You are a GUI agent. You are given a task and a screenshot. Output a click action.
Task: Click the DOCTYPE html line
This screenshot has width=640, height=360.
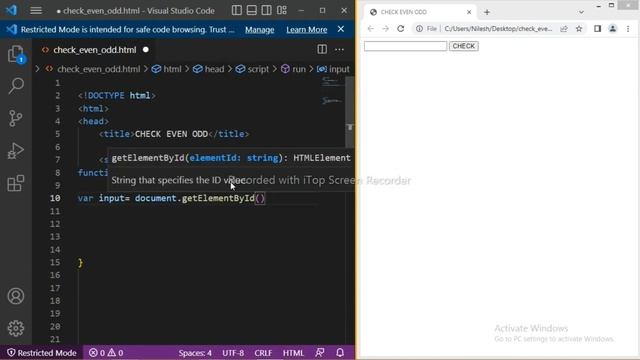(117, 96)
